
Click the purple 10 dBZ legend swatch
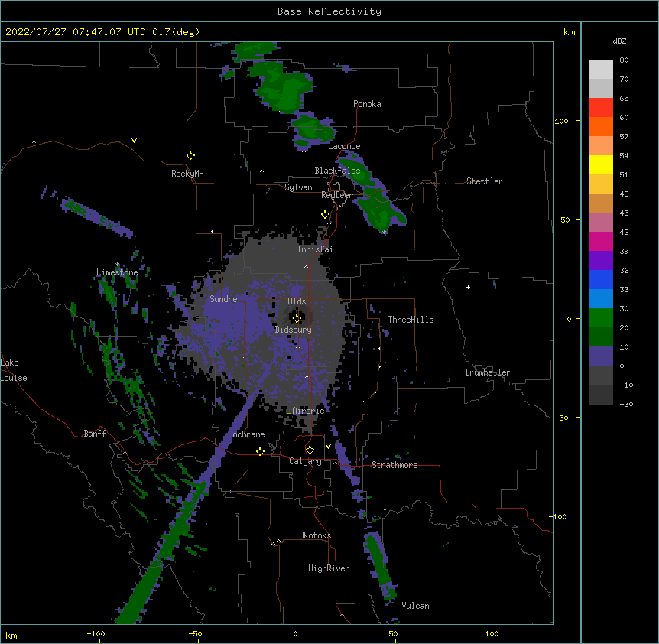tap(601, 356)
